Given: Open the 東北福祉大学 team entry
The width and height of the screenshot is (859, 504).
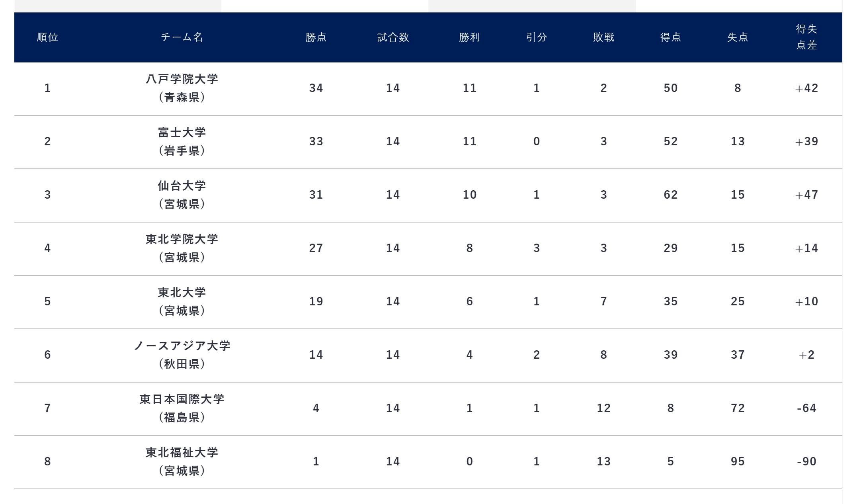Looking at the screenshot, I should (182, 453).
